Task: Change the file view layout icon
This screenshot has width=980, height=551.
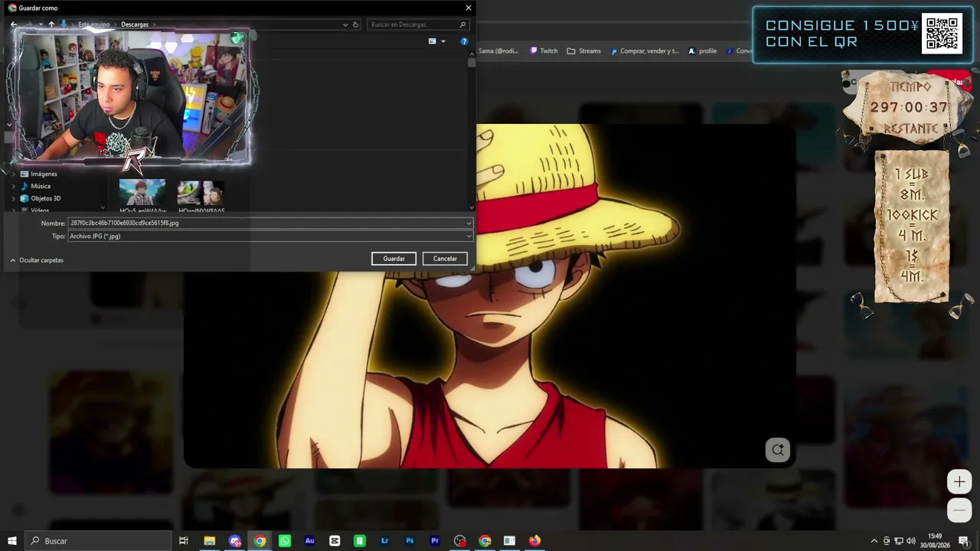Action: coord(433,41)
